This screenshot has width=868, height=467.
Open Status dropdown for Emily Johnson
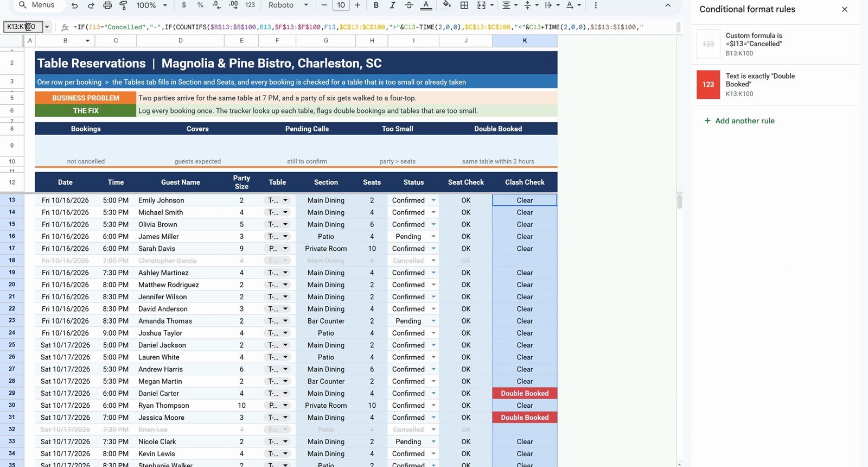tap(433, 200)
